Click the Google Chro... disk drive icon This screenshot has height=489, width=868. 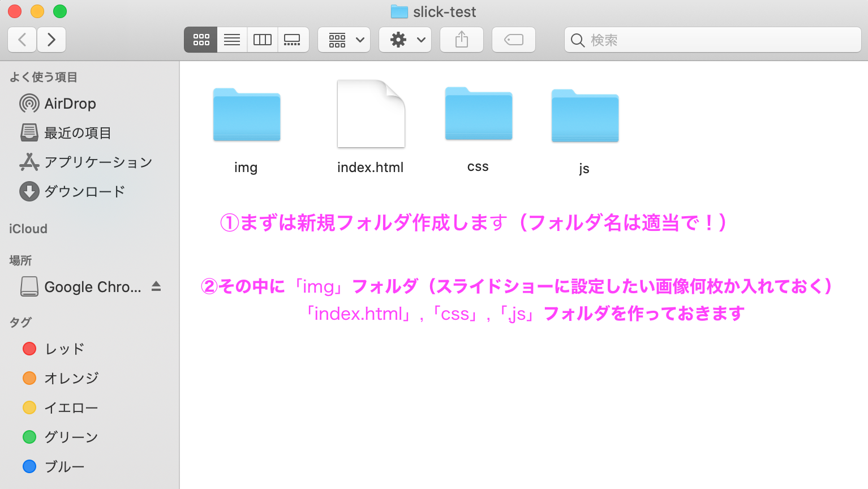(x=29, y=286)
